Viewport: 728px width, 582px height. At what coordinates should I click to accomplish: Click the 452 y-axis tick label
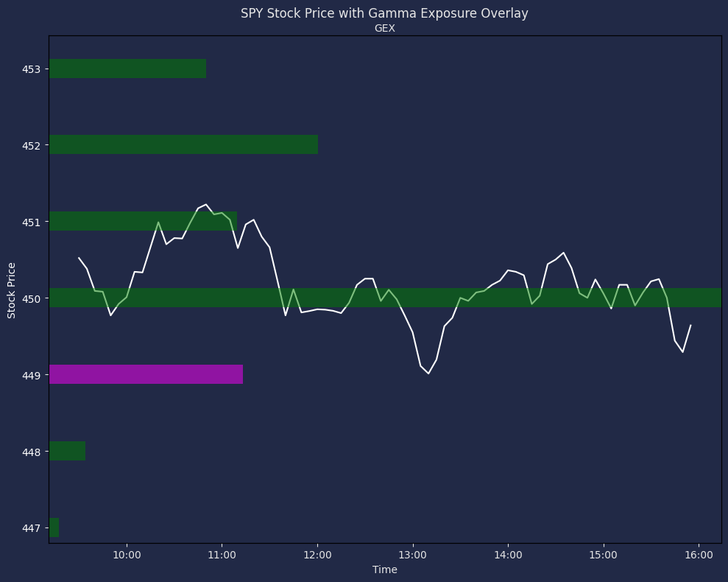31,146
